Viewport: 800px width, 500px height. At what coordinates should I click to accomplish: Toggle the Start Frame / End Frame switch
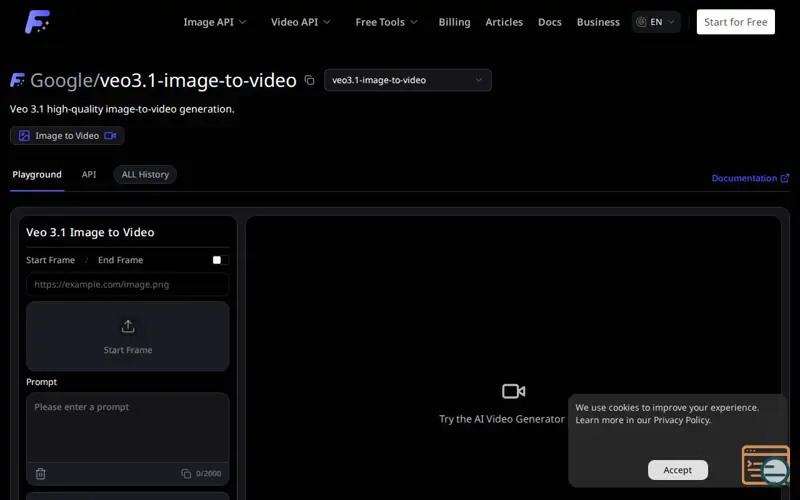pos(220,260)
